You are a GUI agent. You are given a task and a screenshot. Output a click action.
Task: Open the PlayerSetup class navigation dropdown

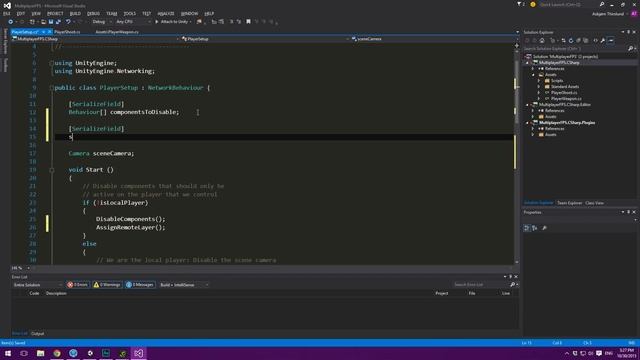pos(265,39)
